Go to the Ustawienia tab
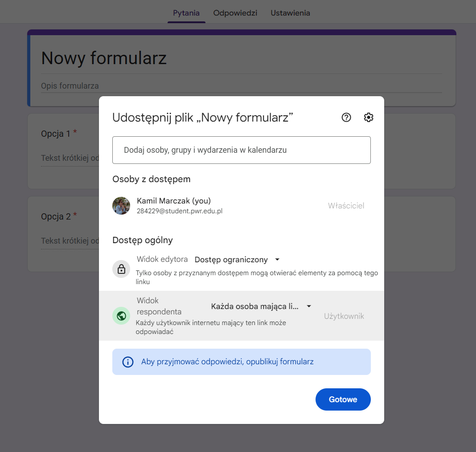 (x=290, y=13)
